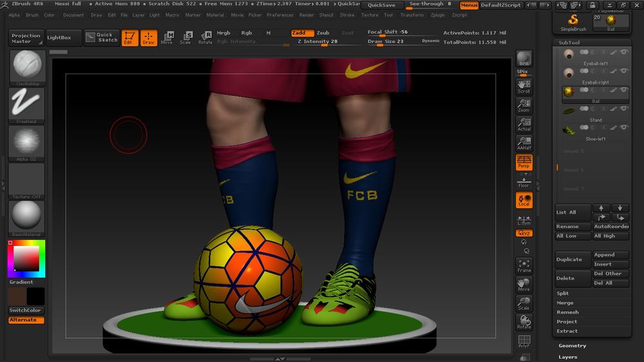Enable M material mode
644x362 pixels.
(268, 33)
